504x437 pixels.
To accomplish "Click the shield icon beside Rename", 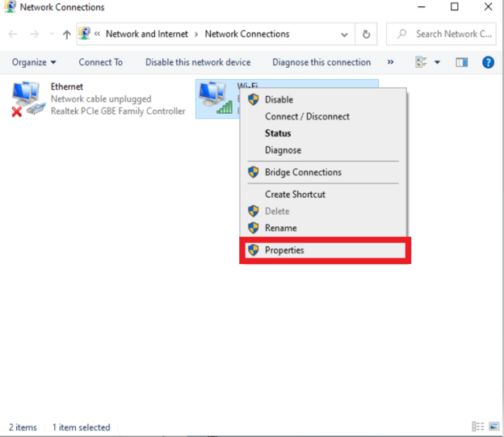I will tap(254, 228).
